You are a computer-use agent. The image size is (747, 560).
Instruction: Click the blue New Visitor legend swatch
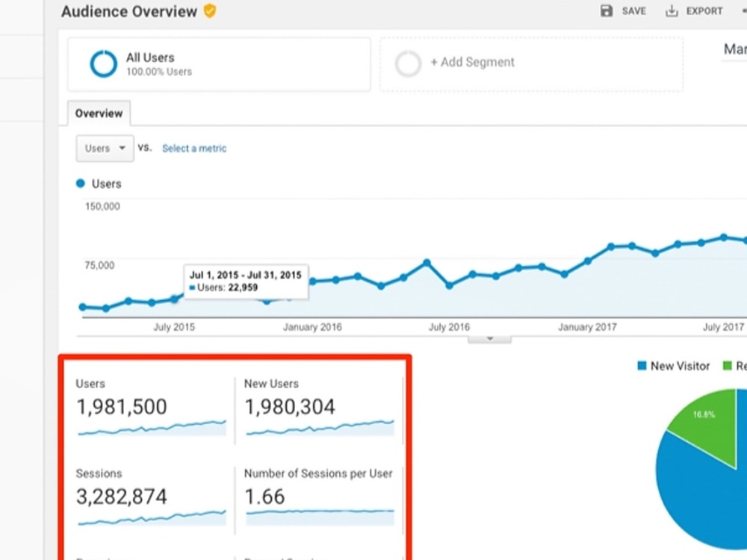(x=642, y=366)
